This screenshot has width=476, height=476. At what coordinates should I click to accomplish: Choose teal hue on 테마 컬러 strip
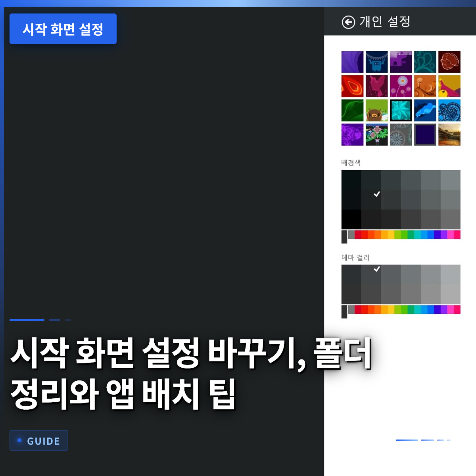[x=417, y=309]
